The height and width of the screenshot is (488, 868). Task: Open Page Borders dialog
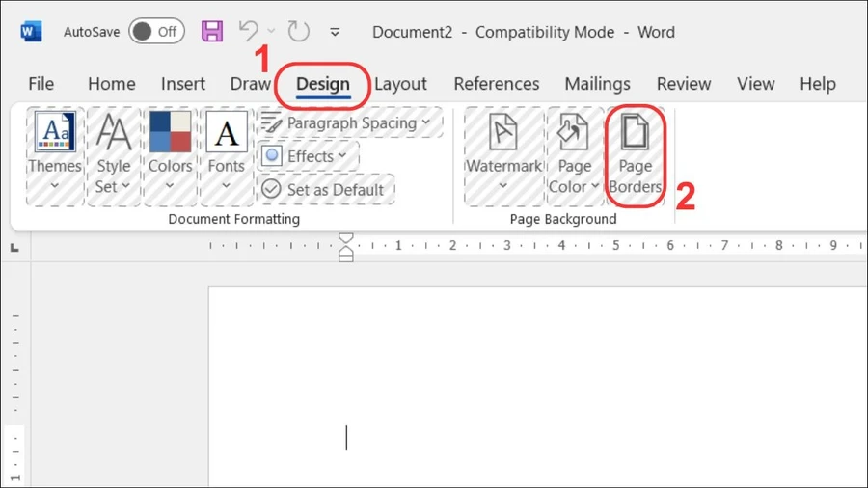tap(635, 156)
